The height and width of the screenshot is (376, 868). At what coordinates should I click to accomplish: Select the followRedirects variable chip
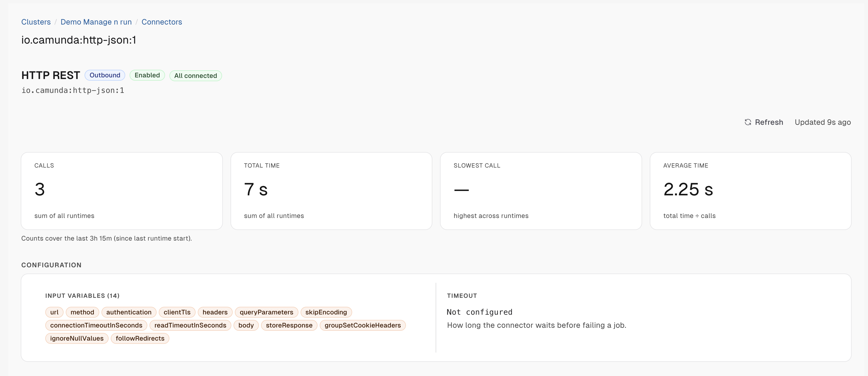[140, 338]
